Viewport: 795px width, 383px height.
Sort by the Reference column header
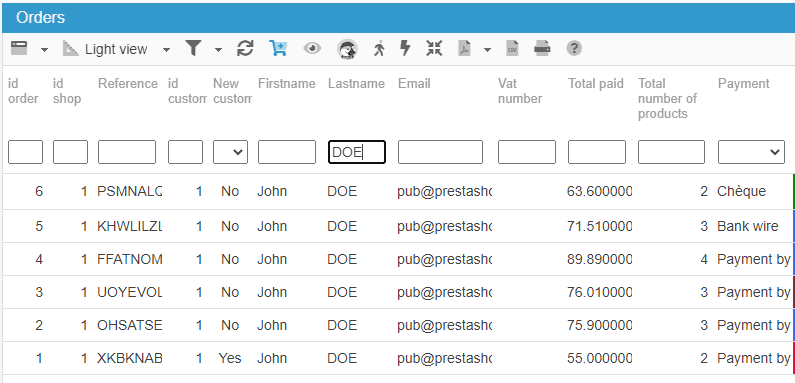tap(128, 83)
